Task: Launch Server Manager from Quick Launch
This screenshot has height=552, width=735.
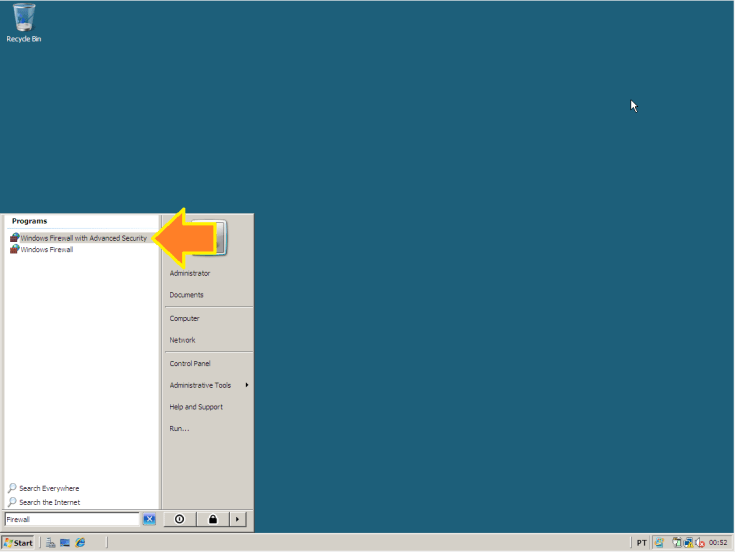Action: click(51, 542)
